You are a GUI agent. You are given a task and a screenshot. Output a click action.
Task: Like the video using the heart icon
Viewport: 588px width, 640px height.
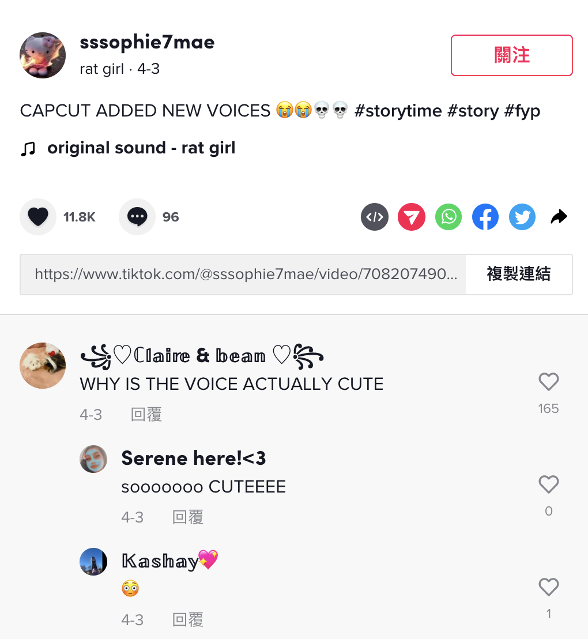38,217
